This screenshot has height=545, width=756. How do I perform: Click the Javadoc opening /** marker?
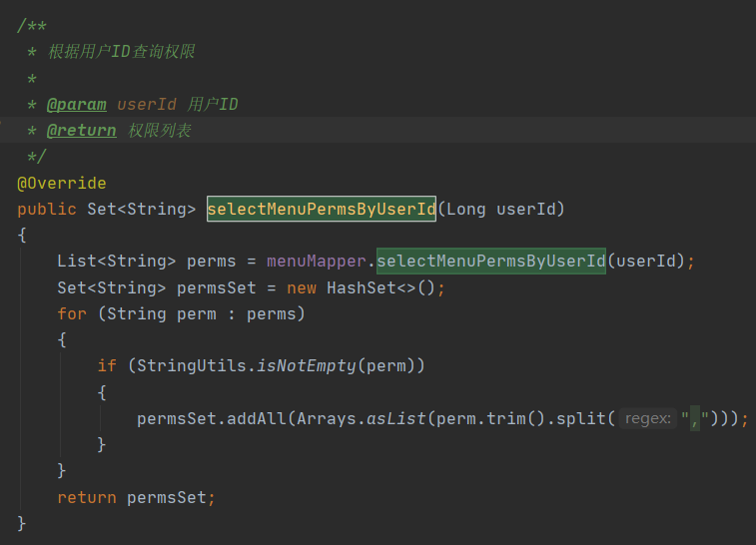tap(32, 26)
